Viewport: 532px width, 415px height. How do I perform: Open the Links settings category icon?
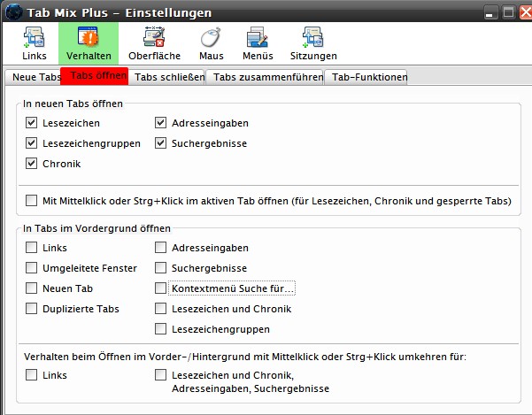tap(35, 43)
